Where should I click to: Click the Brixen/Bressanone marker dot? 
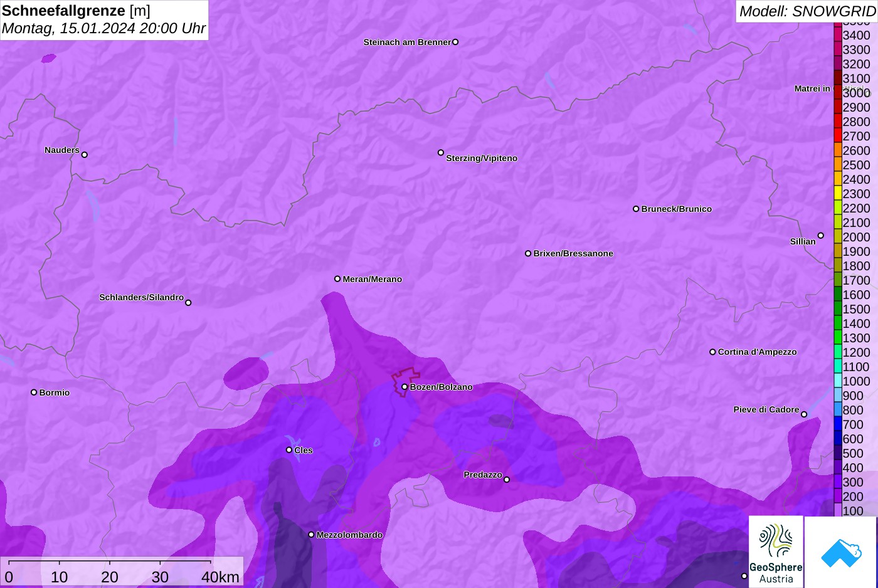click(528, 253)
